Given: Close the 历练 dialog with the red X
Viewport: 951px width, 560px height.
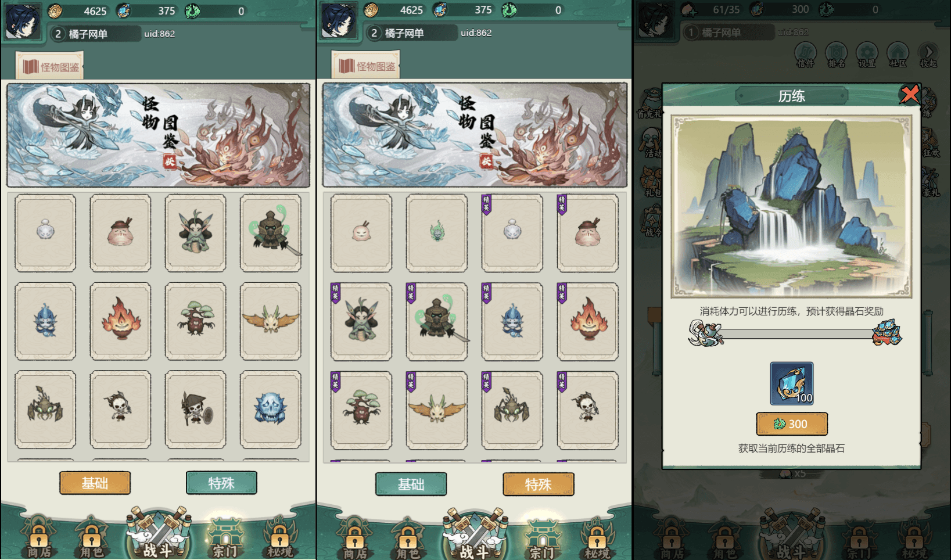Looking at the screenshot, I should point(910,94).
